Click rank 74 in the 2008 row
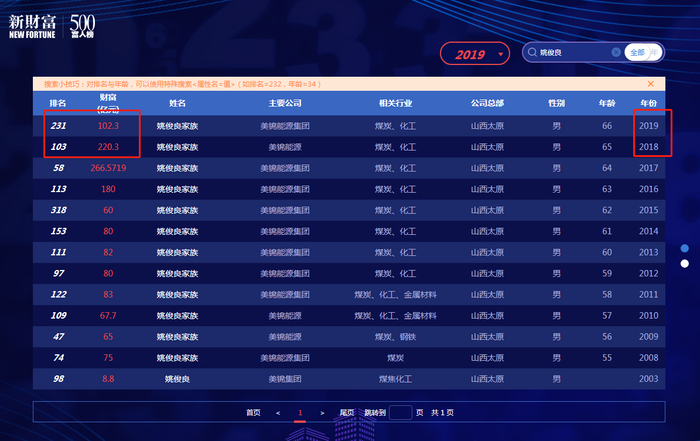Screen dimensions: 700x441 (58, 358)
